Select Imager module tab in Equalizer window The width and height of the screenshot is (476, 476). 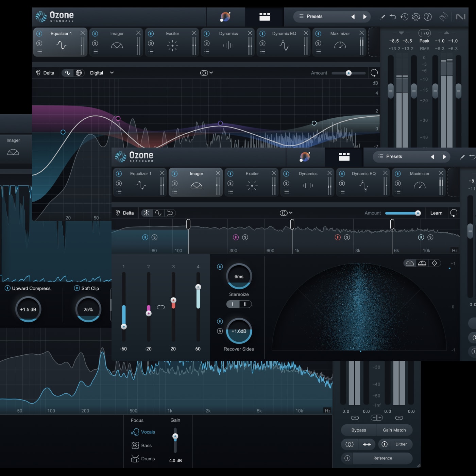tap(117, 42)
